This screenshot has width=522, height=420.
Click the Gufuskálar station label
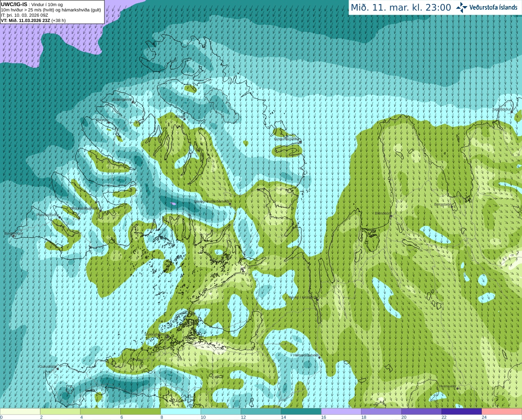click(47, 367)
